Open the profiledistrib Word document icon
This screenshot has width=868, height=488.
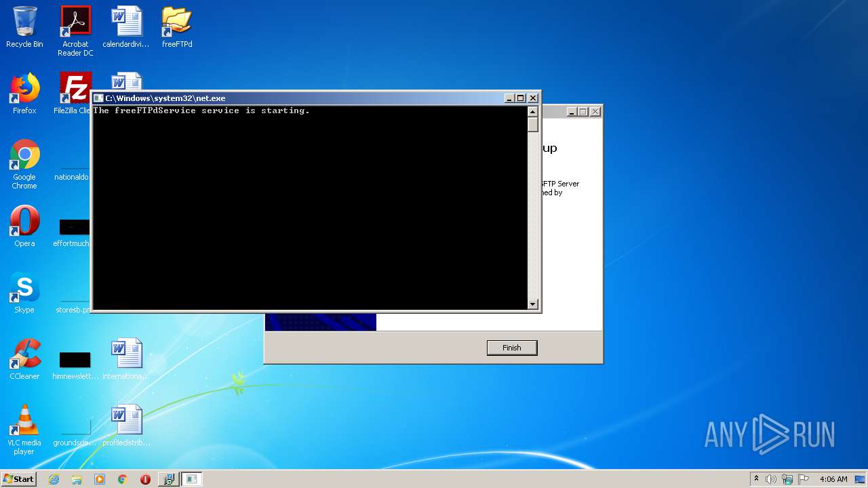tap(126, 426)
